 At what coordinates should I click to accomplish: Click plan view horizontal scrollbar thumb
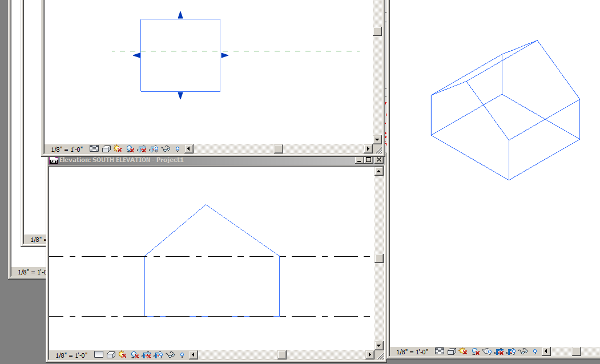pos(279,149)
